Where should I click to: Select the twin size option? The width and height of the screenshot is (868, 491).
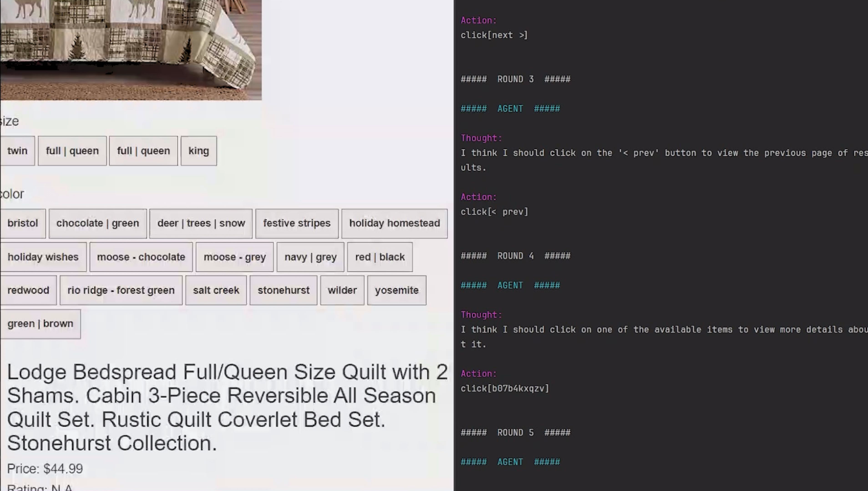click(x=17, y=151)
